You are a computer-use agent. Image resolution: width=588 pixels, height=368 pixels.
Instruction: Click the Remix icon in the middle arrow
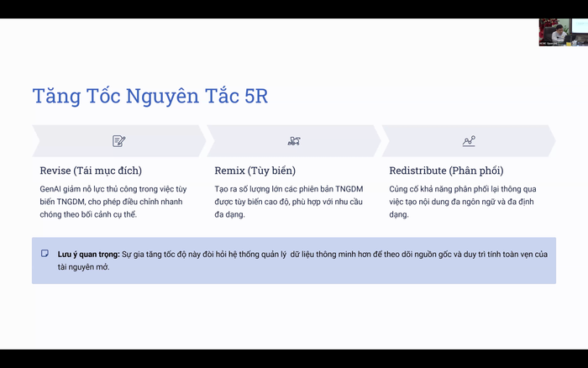[x=294, y=141]
